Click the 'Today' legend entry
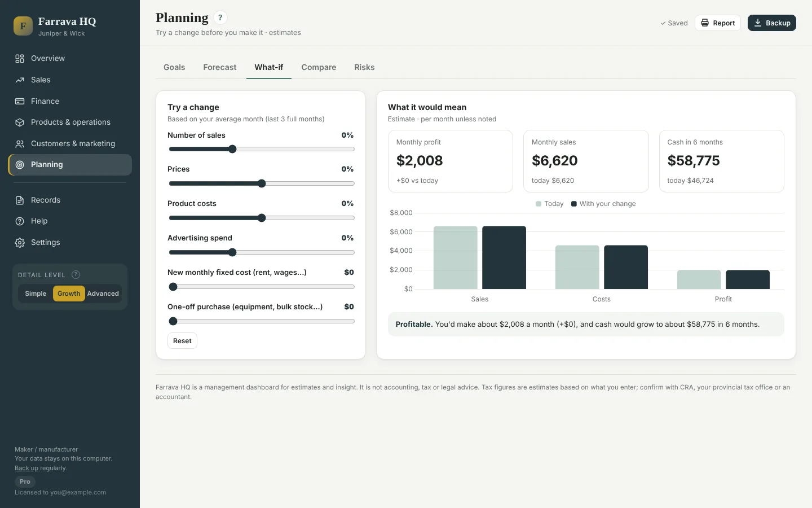This screenshot has width=812, height=508. tap(550, 204)
